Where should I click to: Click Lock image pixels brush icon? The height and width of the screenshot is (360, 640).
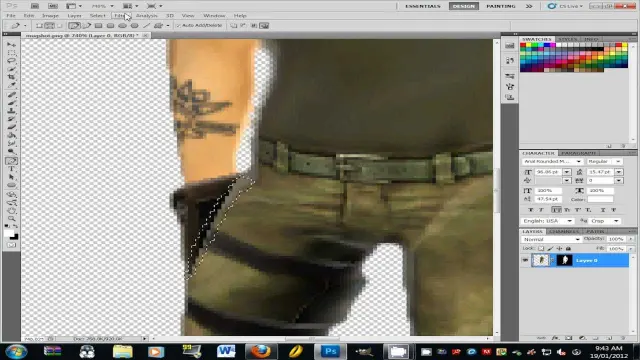click(x=550, y=248)
